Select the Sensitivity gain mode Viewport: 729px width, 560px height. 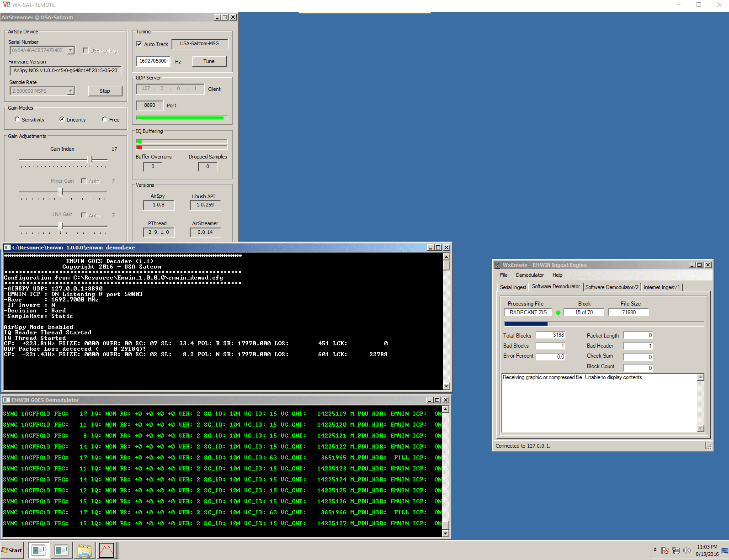(x=17, y=120)
